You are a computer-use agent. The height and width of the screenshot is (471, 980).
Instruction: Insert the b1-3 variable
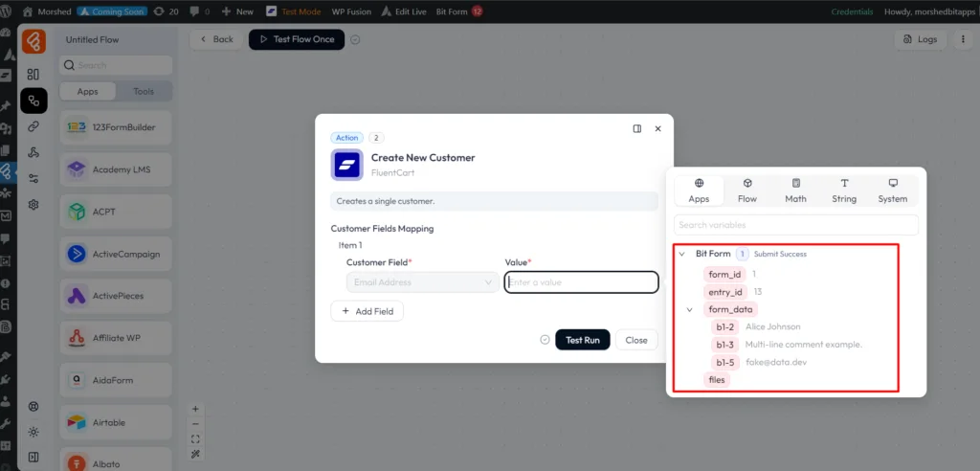coord(725,345)
